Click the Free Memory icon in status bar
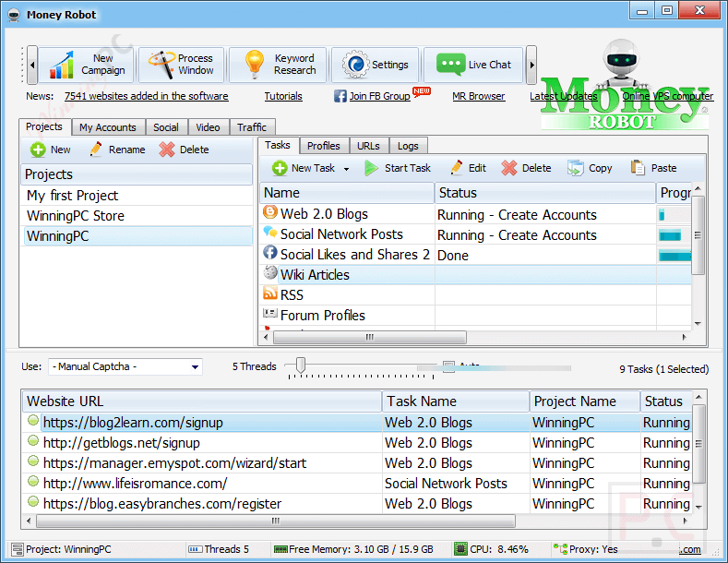728x563 pixels. pos(280,549)
